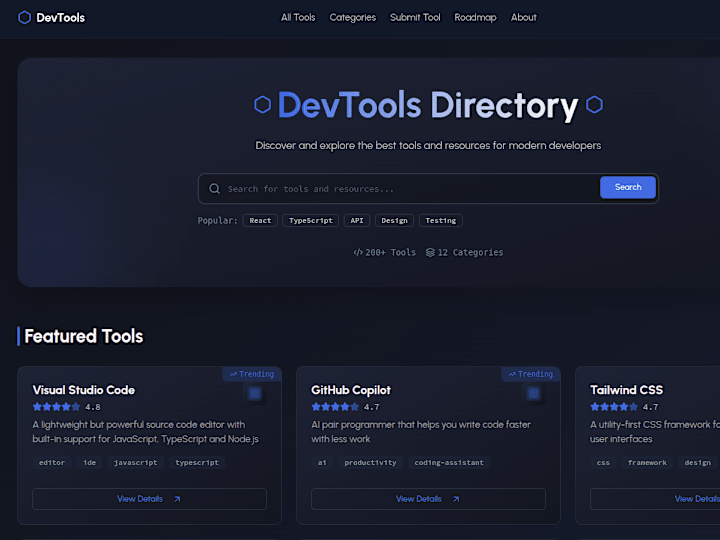Screen dimensions: 720x540
Task: Click the Visual Studio Code card title
Action: [x=84, y=390]
